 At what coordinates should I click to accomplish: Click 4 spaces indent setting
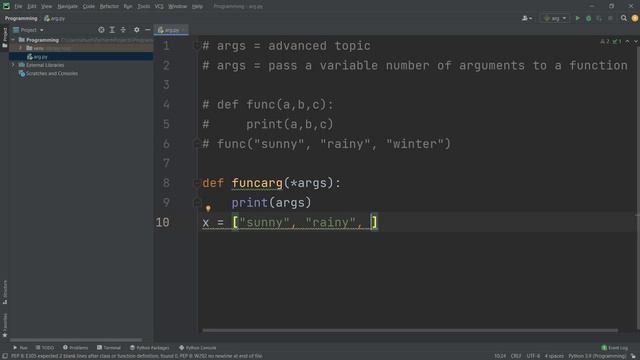click(554, 356)
